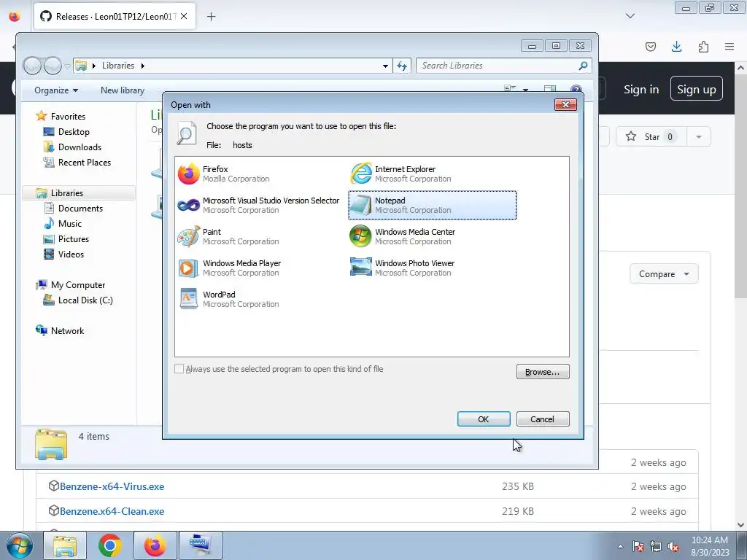This screenshot has width=747, height=560.
Task: Refresh the Libraries location
Action: tap(402, 66)
